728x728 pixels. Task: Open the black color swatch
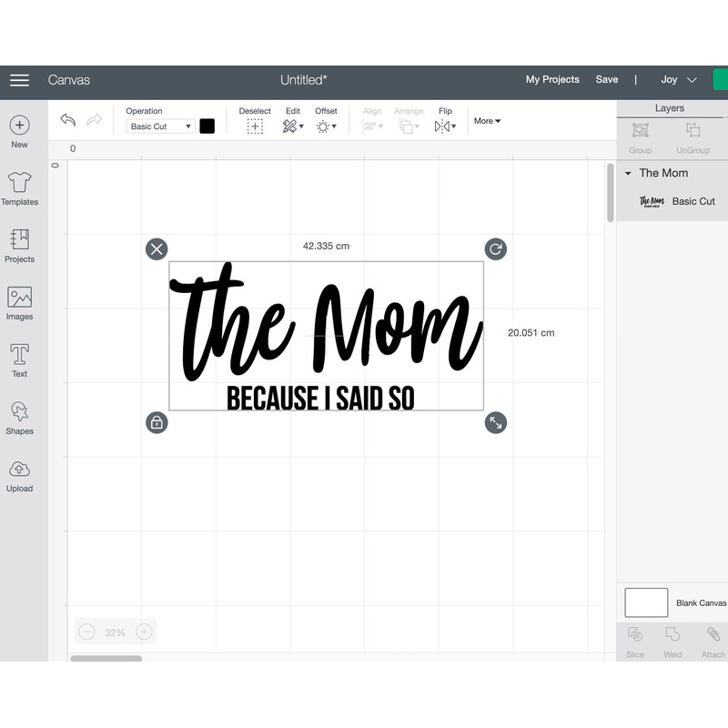coord(207,126)
